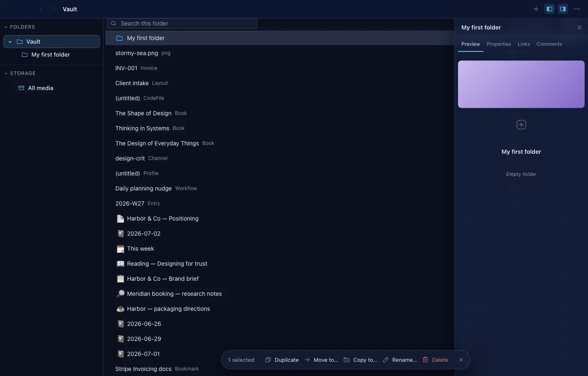This screenshot has width=588, height=376.
Task: Click Copy to... in selection bar
Action: click(360, 360)
